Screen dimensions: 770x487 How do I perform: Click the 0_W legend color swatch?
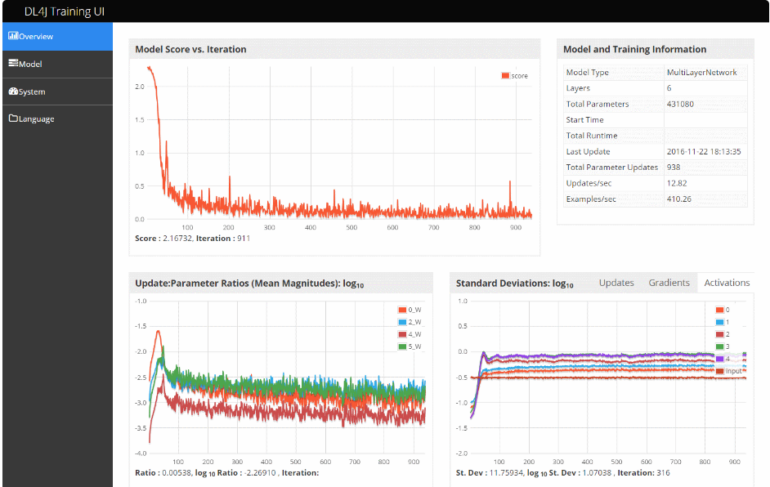[400, 310]
